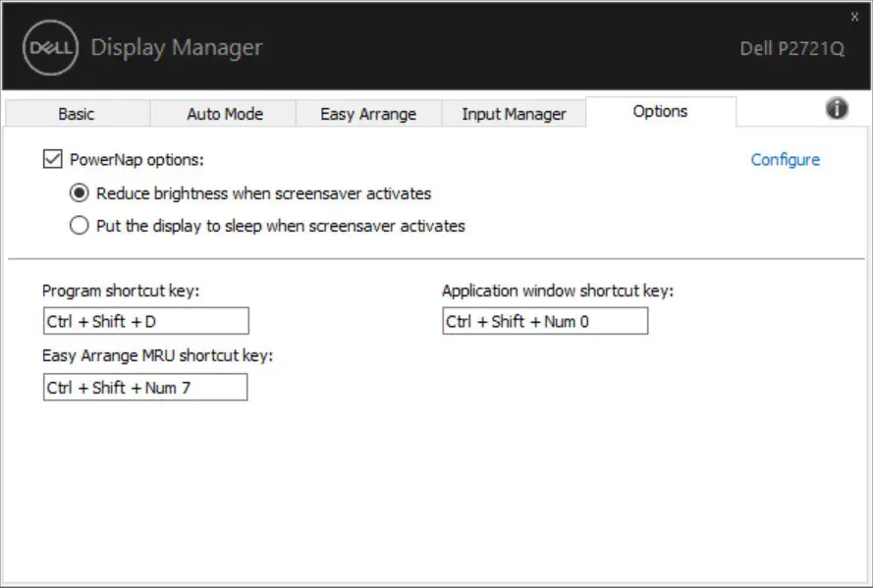Open the Configure link
The height and width of the screenshot is (588, 873).
(785, 159)
